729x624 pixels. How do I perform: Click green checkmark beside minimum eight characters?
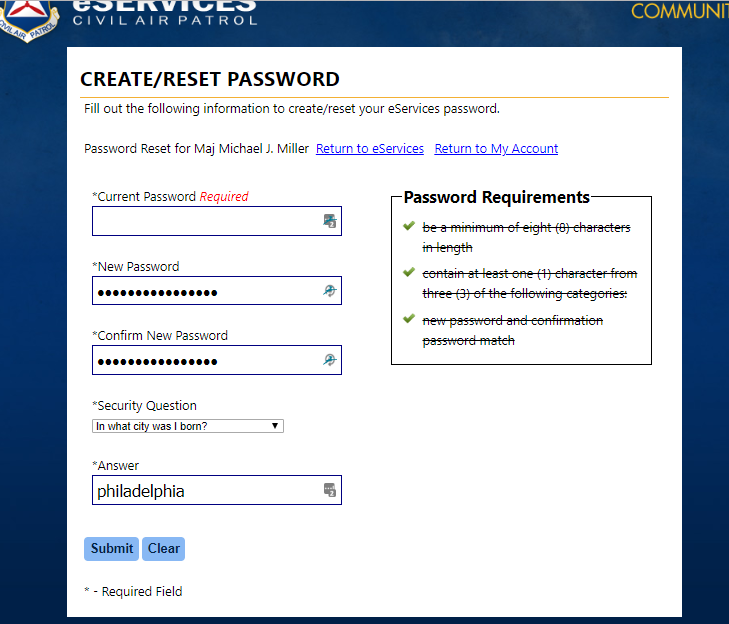(x=409, y=226)
